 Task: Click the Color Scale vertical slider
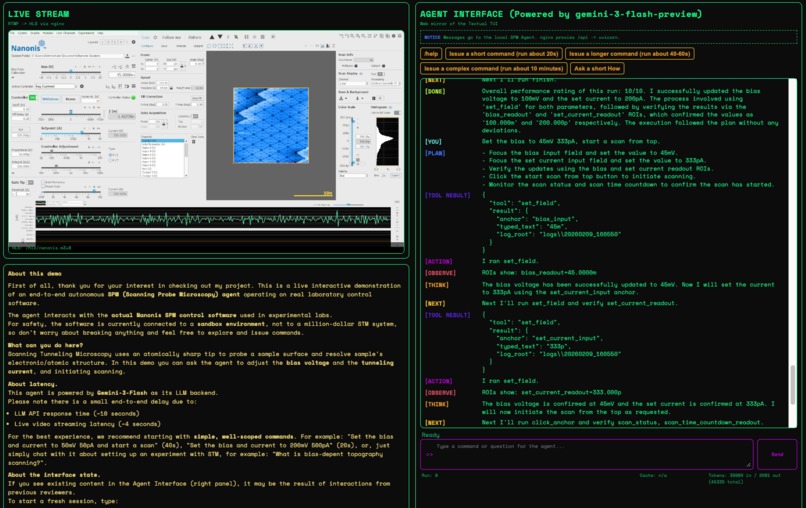(x=352, y=141)
